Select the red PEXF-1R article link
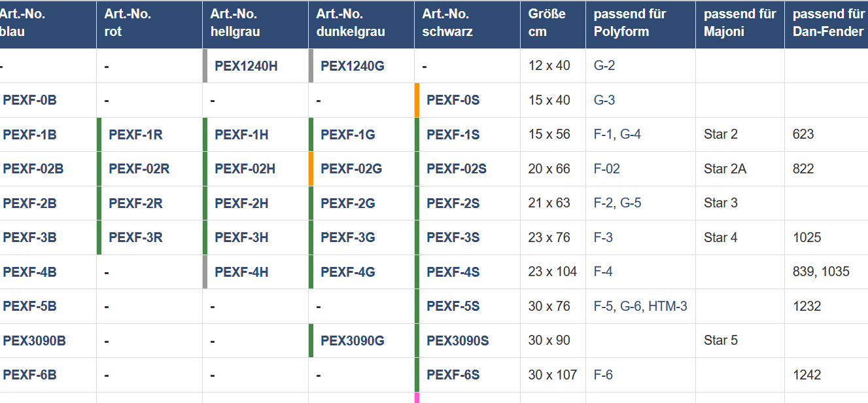Image resolution: width=868 pixels, height=403 pixels. tap(135, 135)
